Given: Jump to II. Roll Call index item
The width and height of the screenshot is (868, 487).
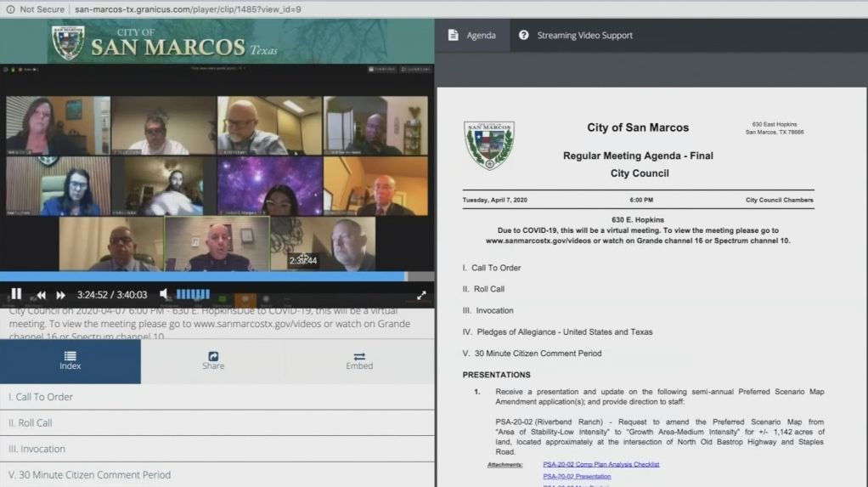Looking at the screenshot, I should (x=31, y=423).
